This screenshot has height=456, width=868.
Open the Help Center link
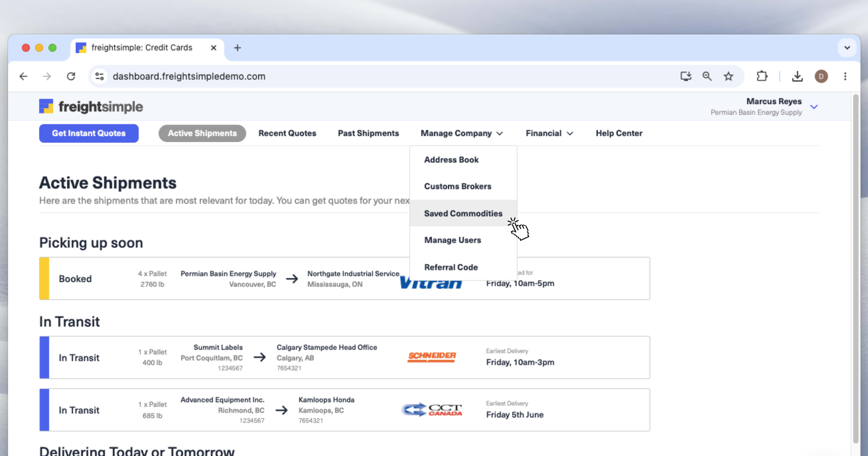click(619, 133)
